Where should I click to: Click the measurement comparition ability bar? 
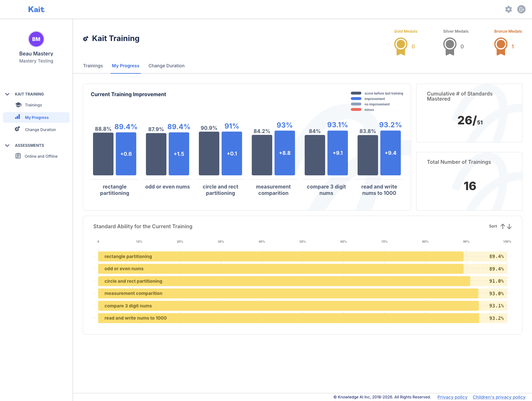pos(288,293)
